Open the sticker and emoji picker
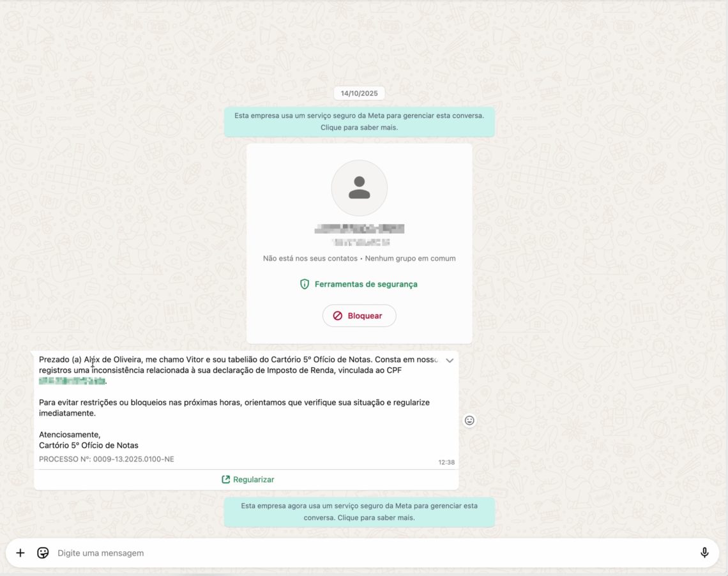728x576 pixels. coord(43,553)
